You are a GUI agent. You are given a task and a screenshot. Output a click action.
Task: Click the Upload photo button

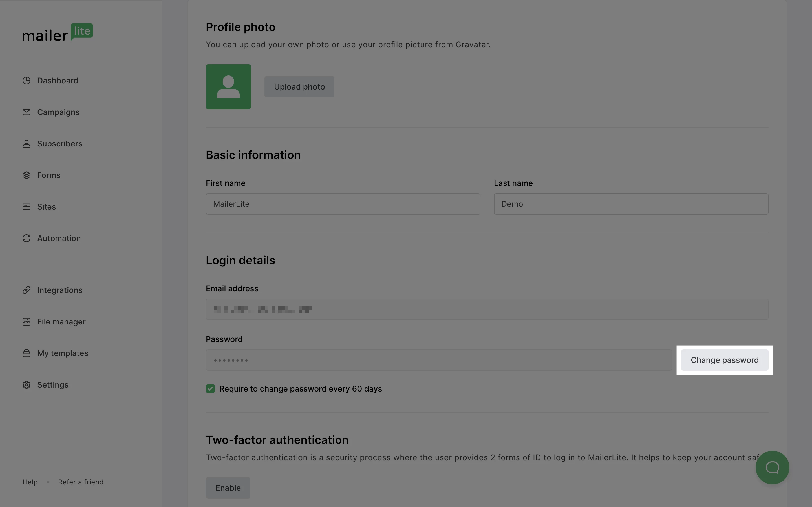point(299,87)
